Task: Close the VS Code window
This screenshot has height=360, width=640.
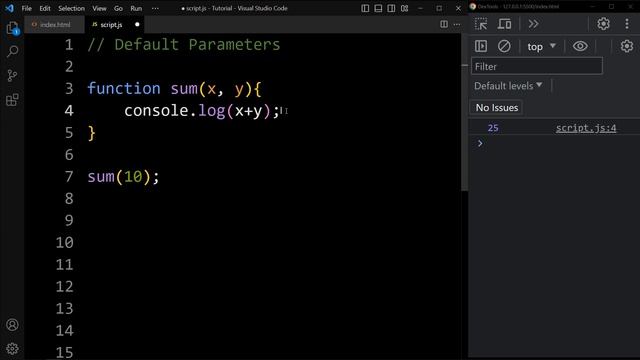Action: [x=458, y=8]
